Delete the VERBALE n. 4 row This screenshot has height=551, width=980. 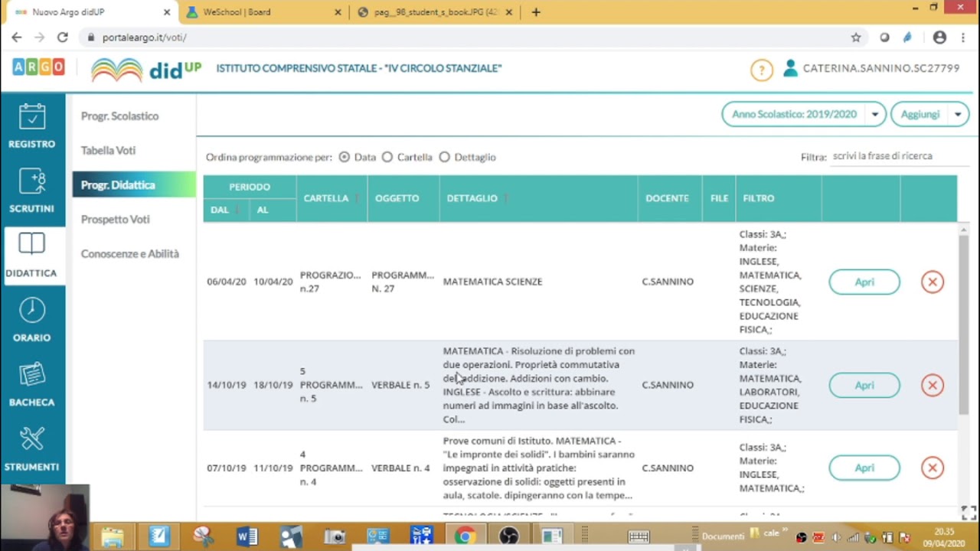click(932, 468)
